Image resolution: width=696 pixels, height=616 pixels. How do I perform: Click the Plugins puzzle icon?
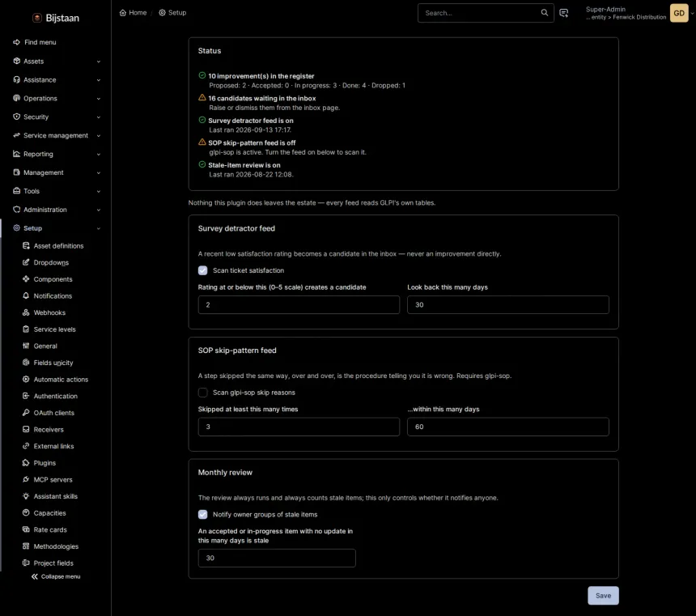26,463
